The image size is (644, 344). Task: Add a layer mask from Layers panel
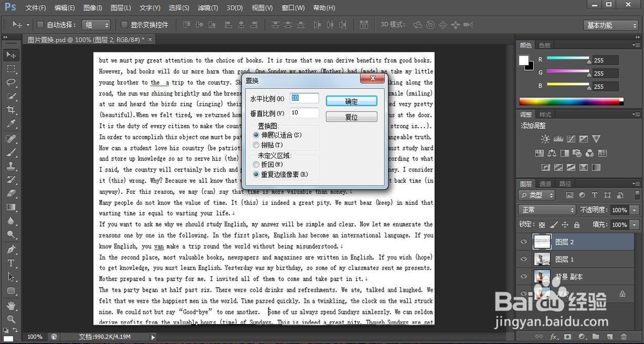567,337
